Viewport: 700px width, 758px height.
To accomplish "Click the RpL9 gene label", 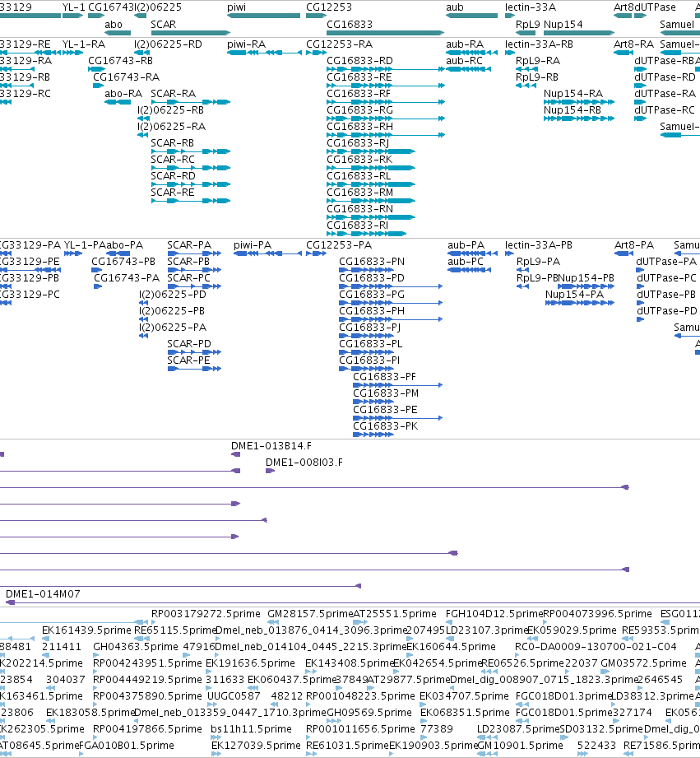I will tap(527, 24).
